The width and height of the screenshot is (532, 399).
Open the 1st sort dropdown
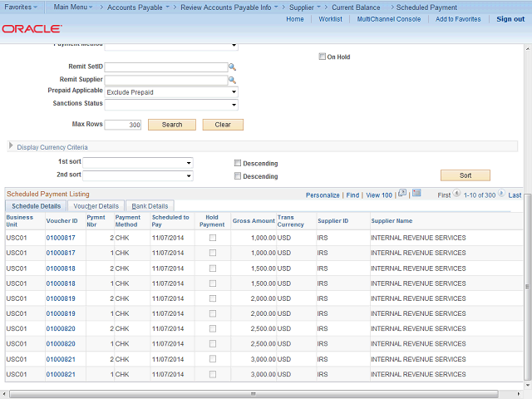pyautogui.click(x=138, y=163)
